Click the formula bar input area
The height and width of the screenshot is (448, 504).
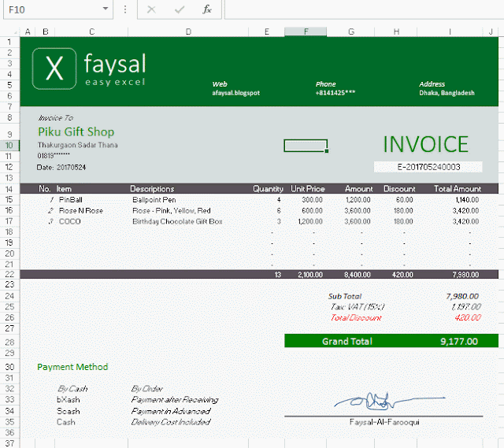pyautogui.click(x=364, y=9)
